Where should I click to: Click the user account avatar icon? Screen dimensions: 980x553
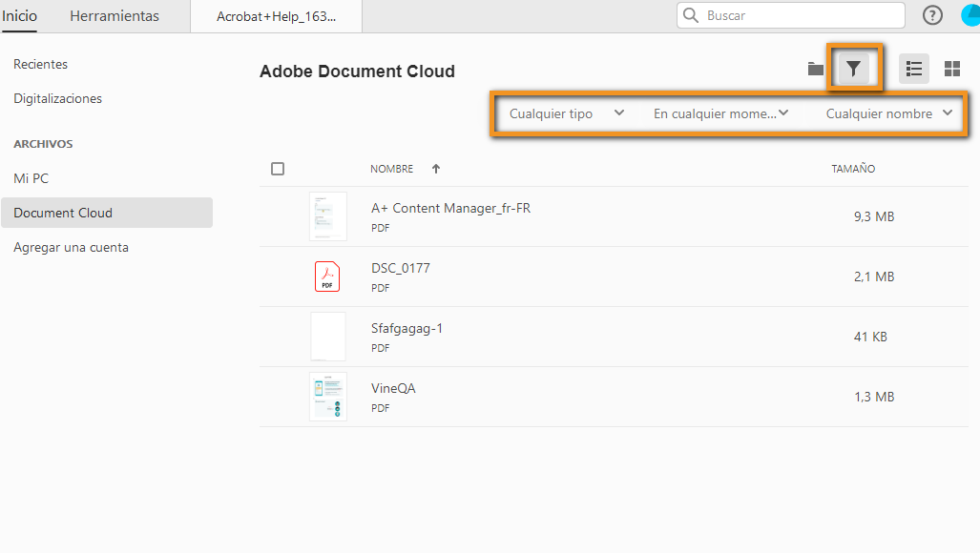(970, 15)
